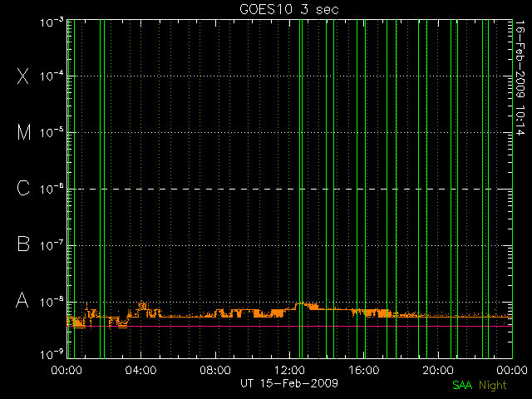This screenshot has height=399, width=532.
Task: Click the 16:00 time axis label
Action: pyautogui.click(x=364, y=370)
